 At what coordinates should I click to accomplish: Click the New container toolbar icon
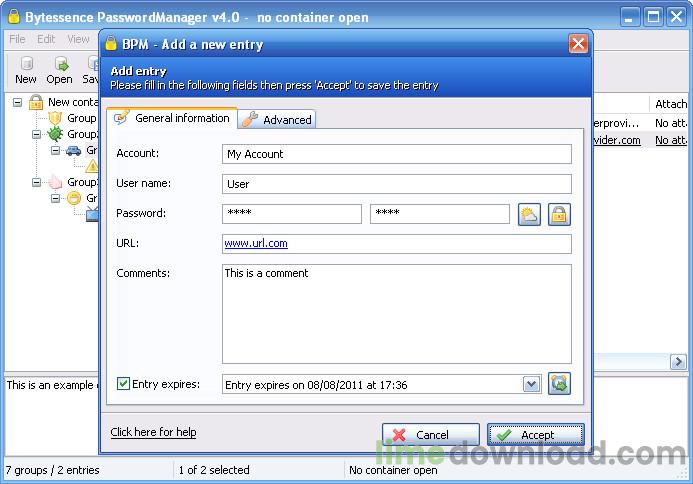(x=26, y=70)
